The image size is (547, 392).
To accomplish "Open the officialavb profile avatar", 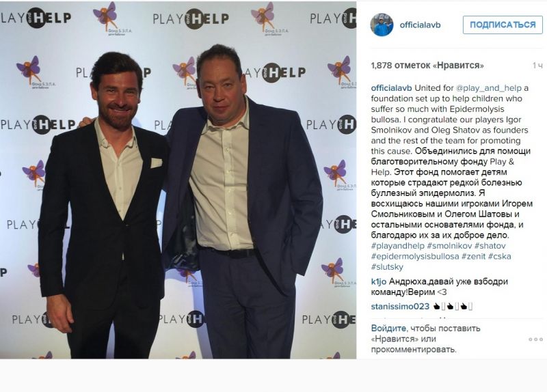I will tap(382, 25).
